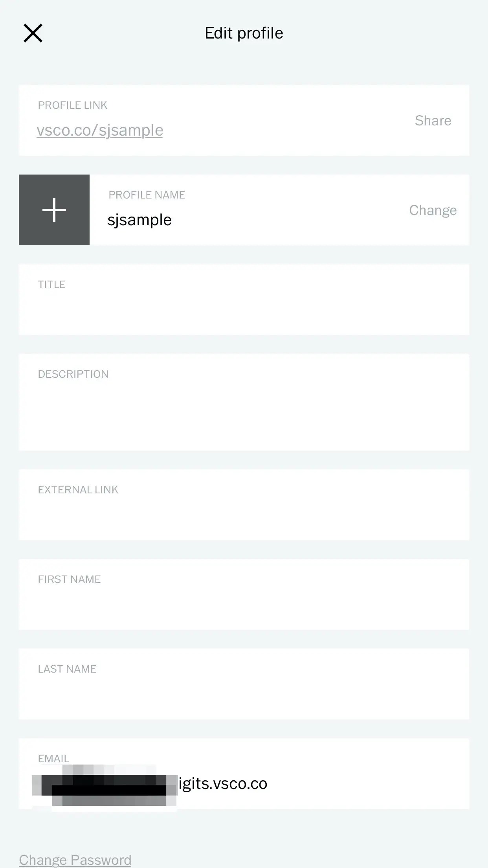Image resolution: width=488 pixels, height=868 pixels.
Task: Tap the PROFILE LINK label
Action: pyautogui.click(x=72, y=105)
